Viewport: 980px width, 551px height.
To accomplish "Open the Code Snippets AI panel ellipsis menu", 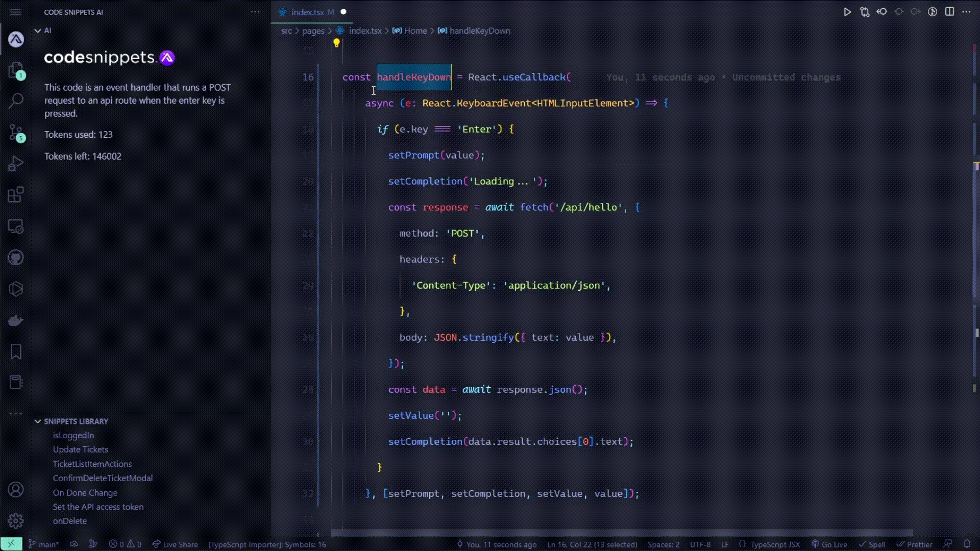I will point(255,12).
